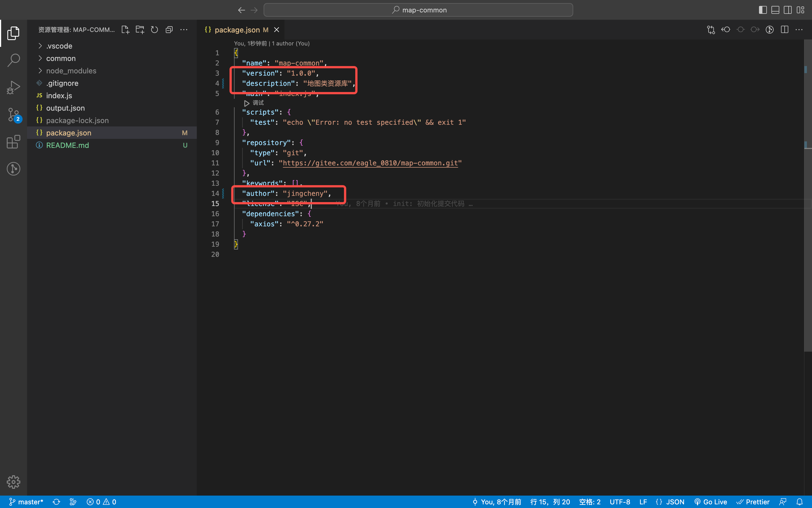This screenshot has height=508, width=812.
Task: Click the file annotations toggle icon
Action: [x=770, y=30]
